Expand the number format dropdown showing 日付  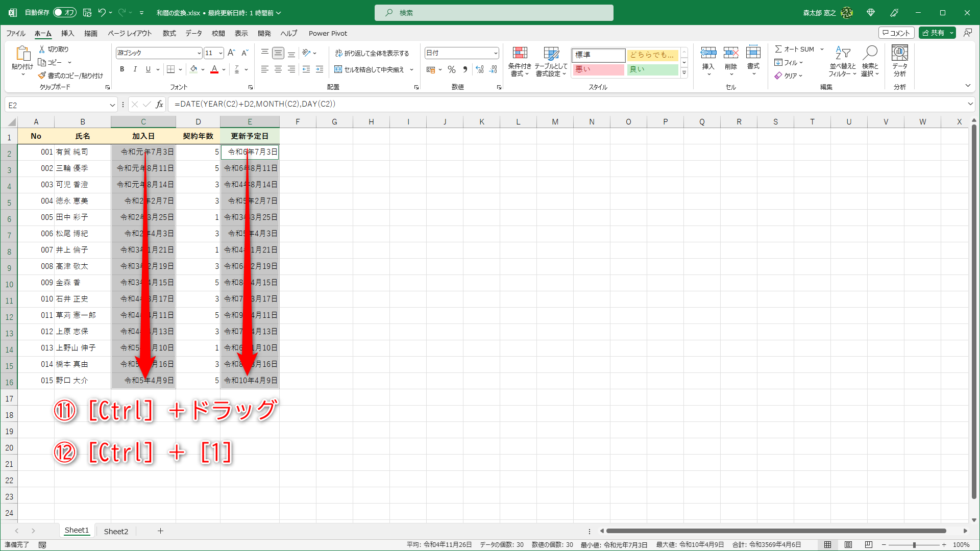495,53
